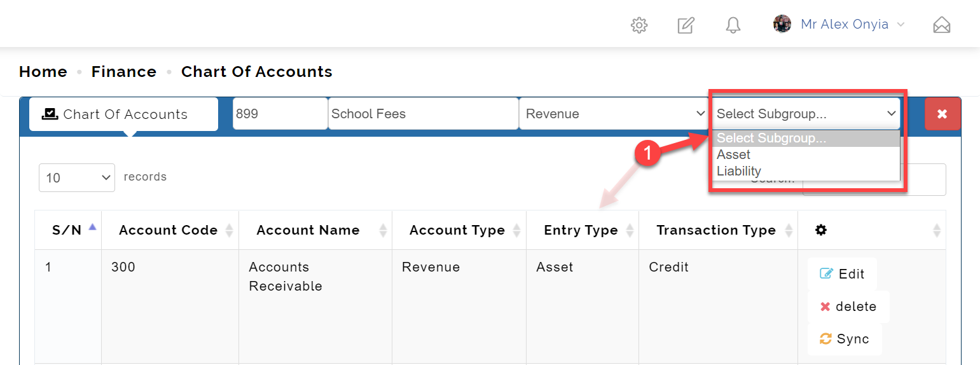
Task: Sort table by Transaction Type column
Action: point(718,230)
